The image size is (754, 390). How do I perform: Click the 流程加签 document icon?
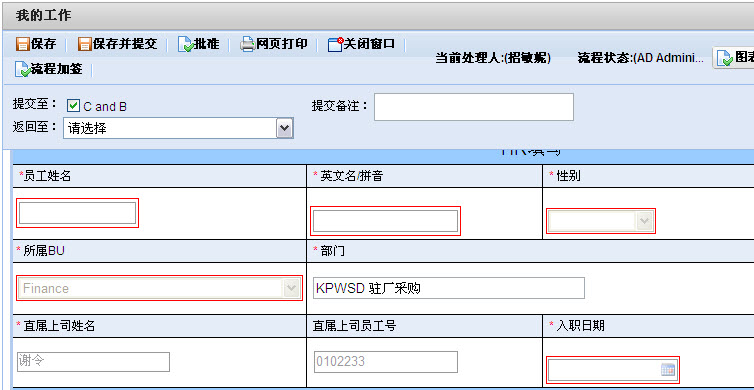click(23, 69)
